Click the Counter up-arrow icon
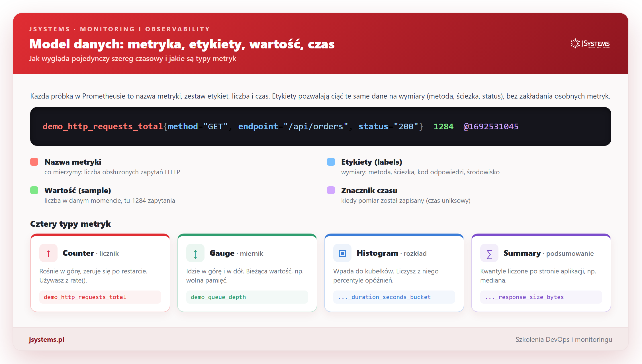Screen dimensions: 642x364 [x=48, y=253]
